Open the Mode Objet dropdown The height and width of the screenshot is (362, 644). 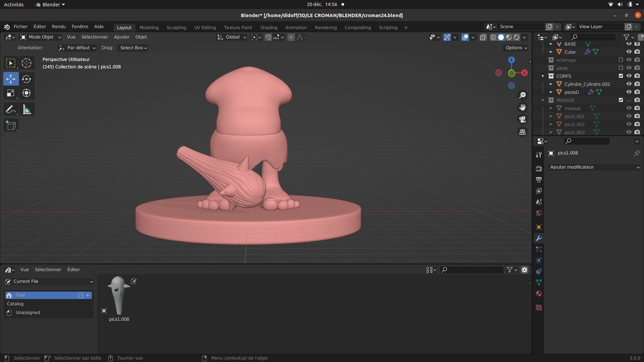pyautogui.click(x=41, y=37)
